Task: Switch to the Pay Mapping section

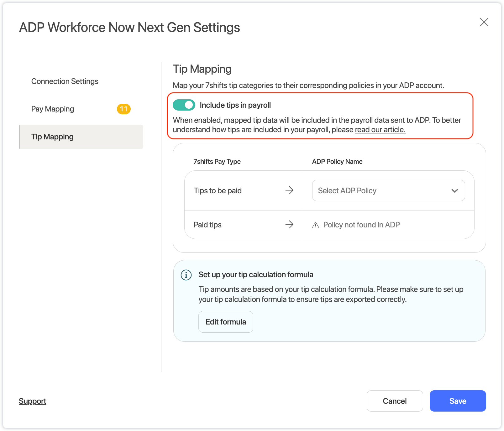Action: tap(53, 109)
